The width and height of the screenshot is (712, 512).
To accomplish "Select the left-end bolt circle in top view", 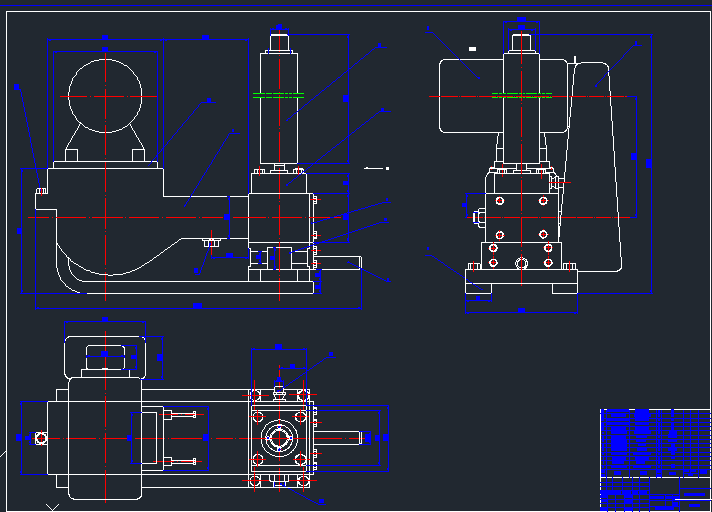I will click(41, 438).
